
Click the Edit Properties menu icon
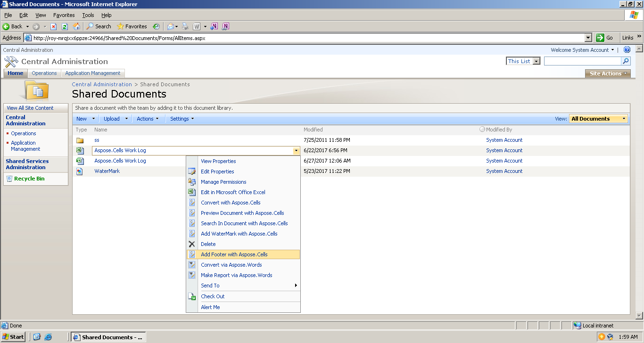pos(192,171)
